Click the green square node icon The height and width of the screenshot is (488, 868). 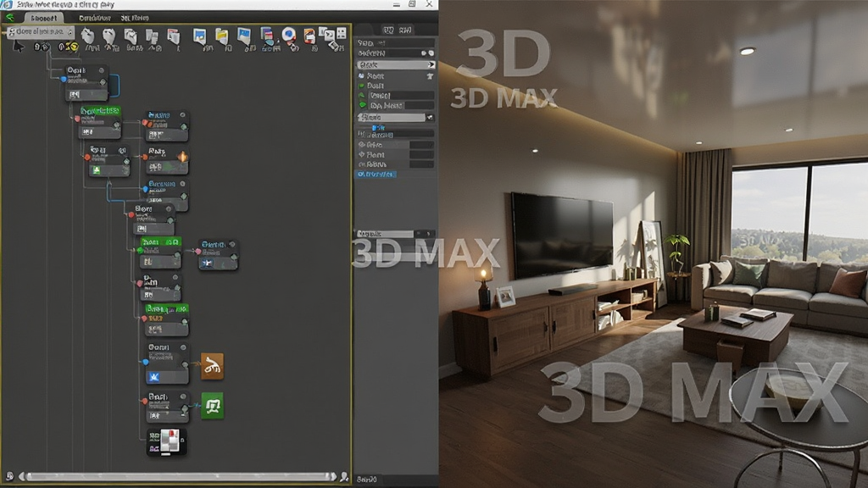(212, 406)
